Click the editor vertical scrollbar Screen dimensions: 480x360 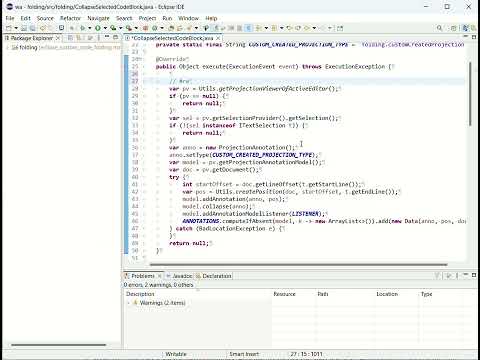[x=470, y=94]
